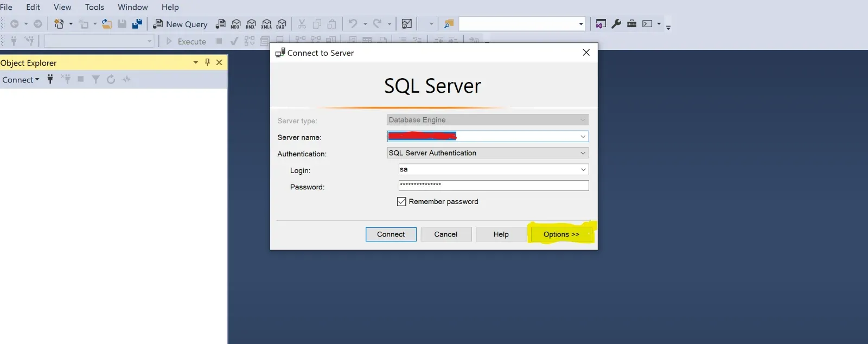This screenshot has height=344, width=868.
Task: Open the Object Explorer window position dropdown
Action: pos(196,62)
